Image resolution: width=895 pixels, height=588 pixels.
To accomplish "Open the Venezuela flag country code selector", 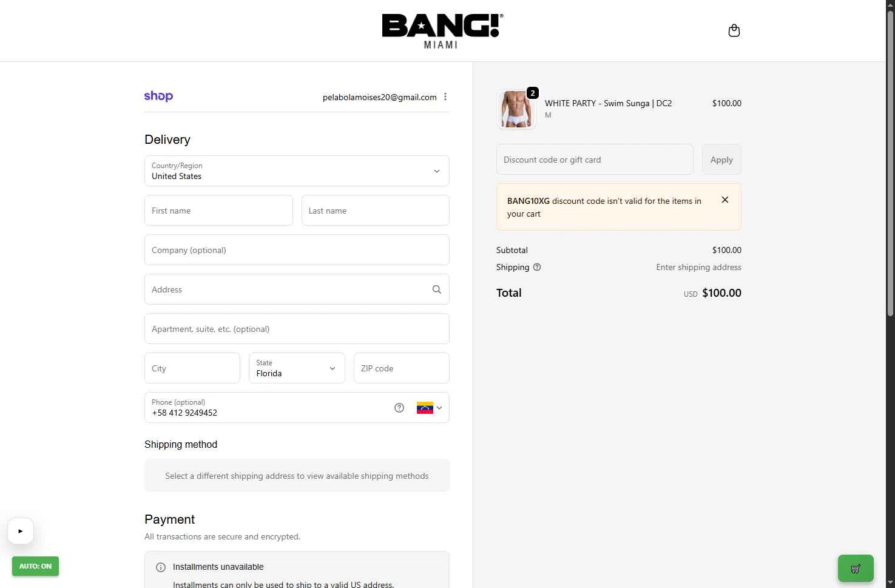I will [x=429, y=408].
